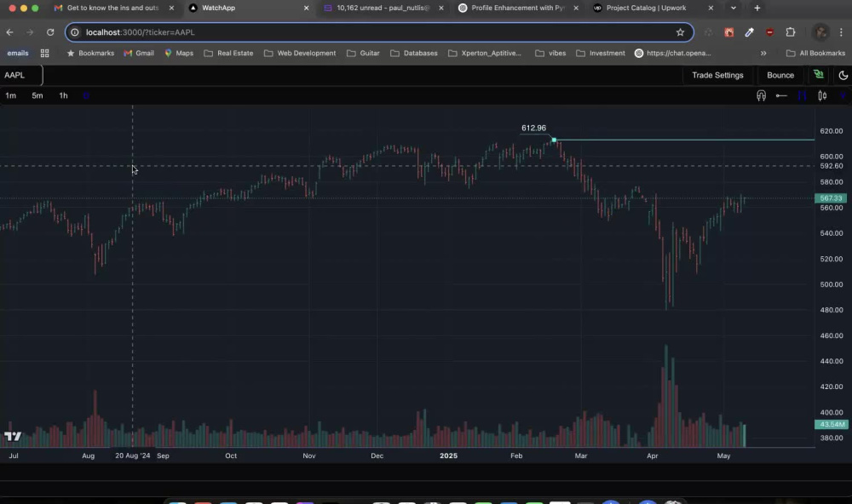Switch to the Gmail 'Get to know' tab
852x504 pixels.
click(x=113, y=9)
